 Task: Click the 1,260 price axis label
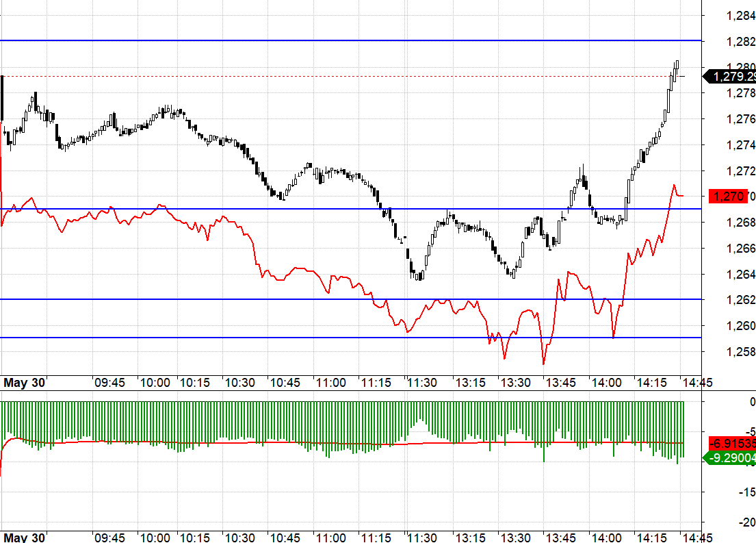[740, 326]
